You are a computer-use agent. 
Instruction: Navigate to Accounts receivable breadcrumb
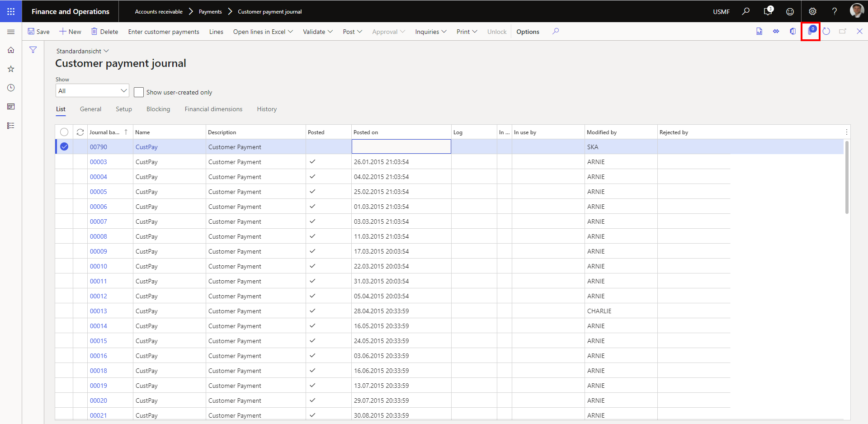159,12
